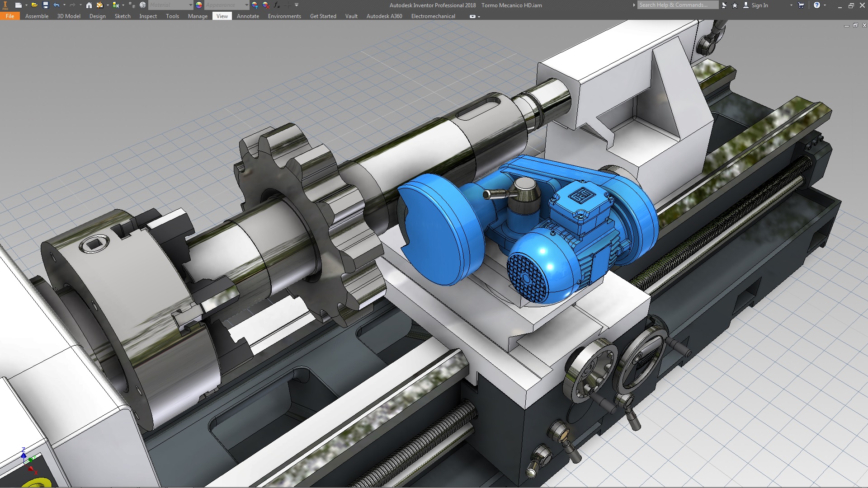Click the fx Parameters icon
Screen dimensions: 868x488
click(277, 5)
